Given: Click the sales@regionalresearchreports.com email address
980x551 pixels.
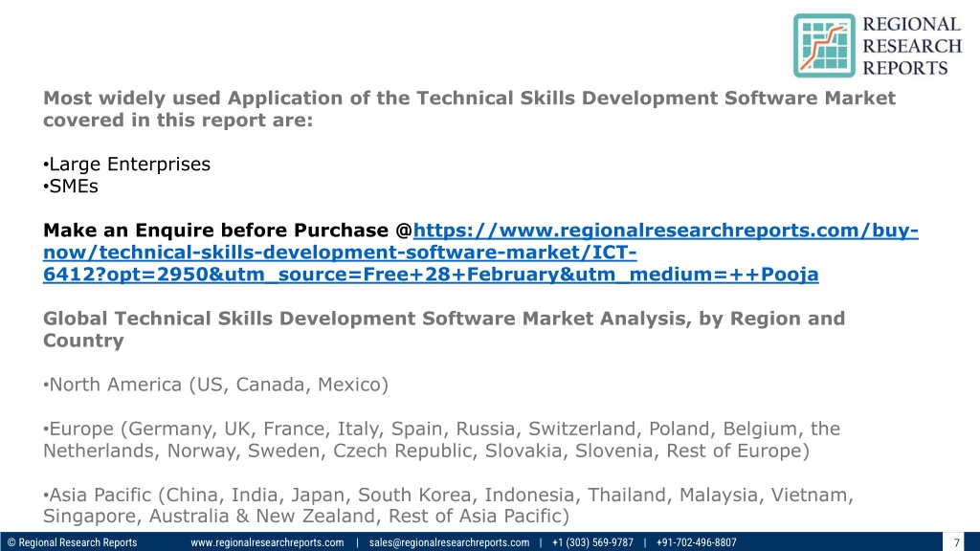Looking at the screenshot, I should coord(449,542).
